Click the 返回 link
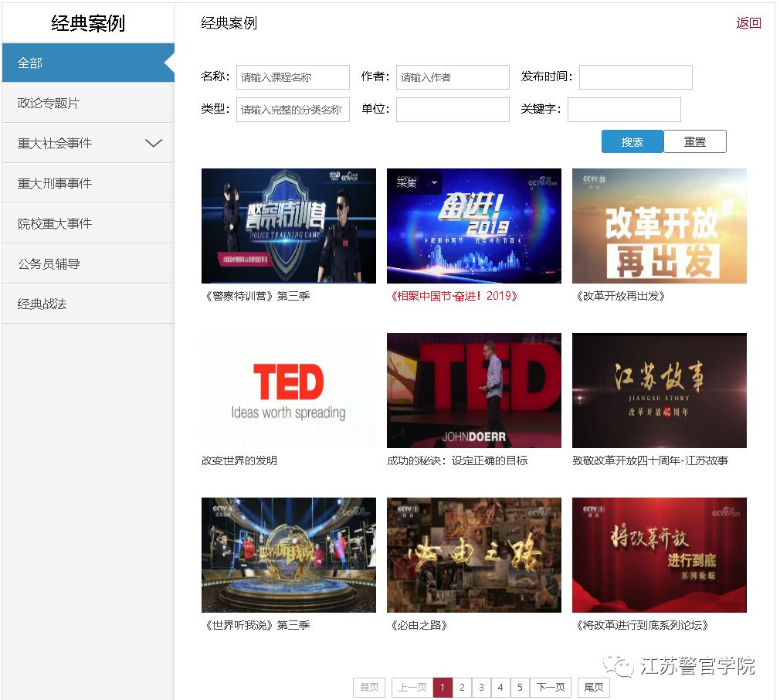This screenshot has height=700, width=780. 748,23
